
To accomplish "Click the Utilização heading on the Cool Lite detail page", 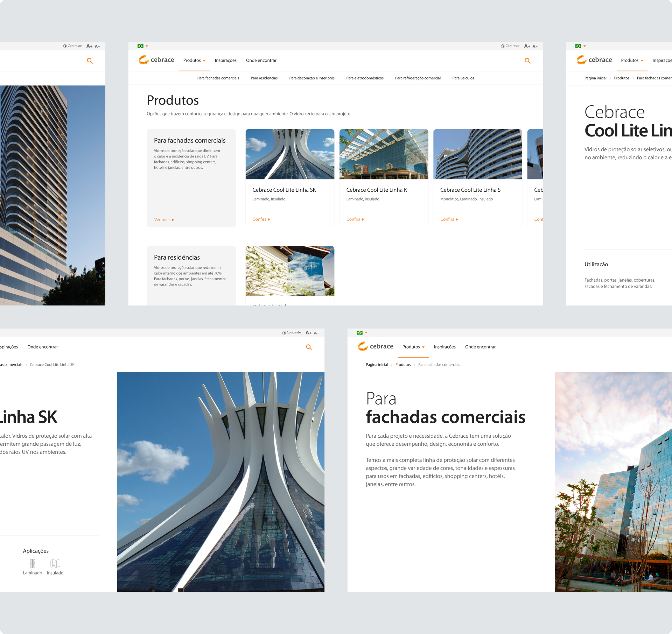I will pos(596,265).
